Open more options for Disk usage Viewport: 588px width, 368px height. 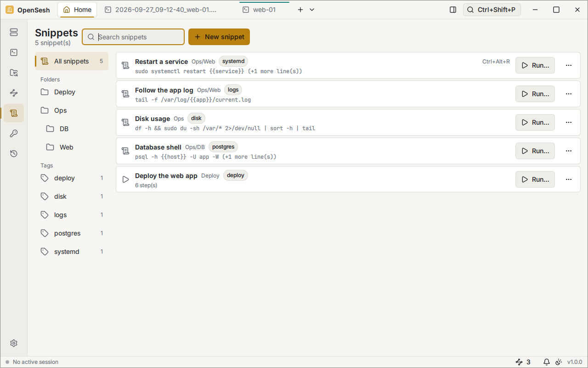pos(569,122)
